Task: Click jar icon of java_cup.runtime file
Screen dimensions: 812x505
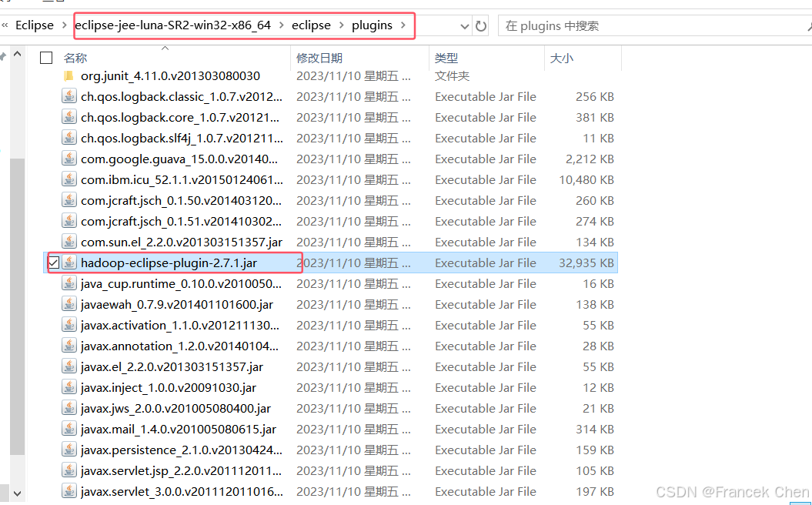Action: [x=69, y=284]
